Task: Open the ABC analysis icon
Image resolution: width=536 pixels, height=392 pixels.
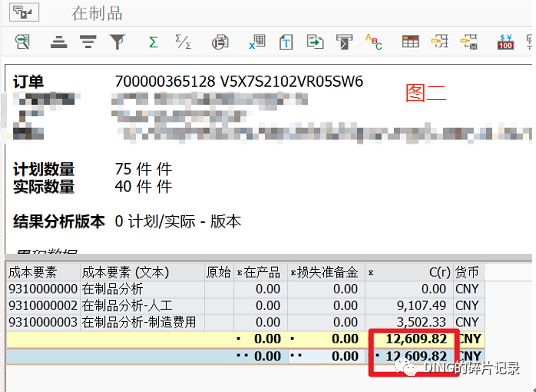Action: tap(374, 42)
